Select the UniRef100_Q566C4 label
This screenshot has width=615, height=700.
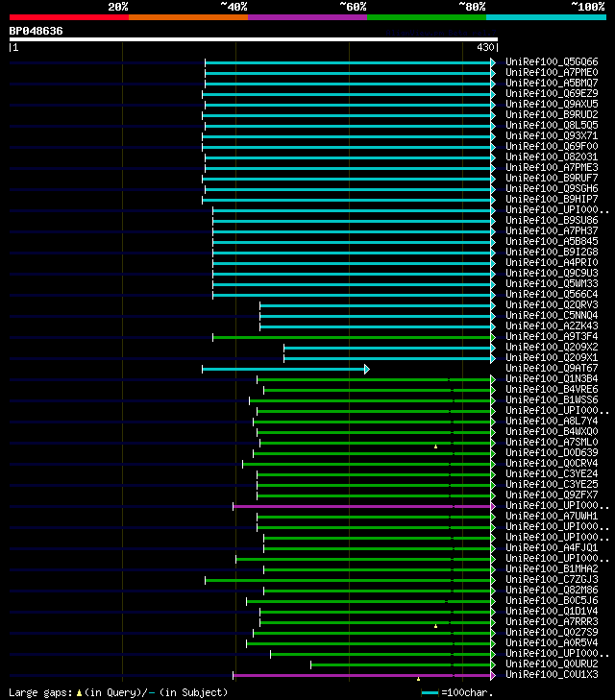click(552, 294)
